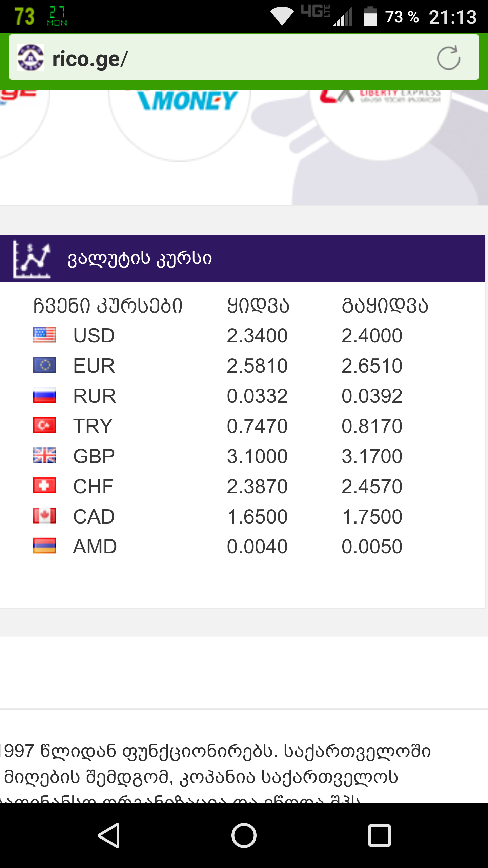Tap the USD American flag icon
The height and width of the screenshot is (868, 488).
point(44,335)
